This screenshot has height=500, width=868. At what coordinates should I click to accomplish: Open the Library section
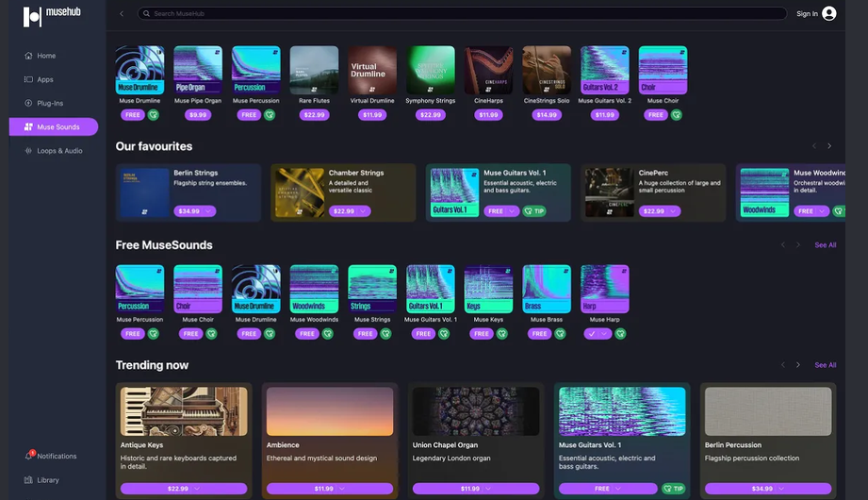pyautogui.click(x=41, y=480)
